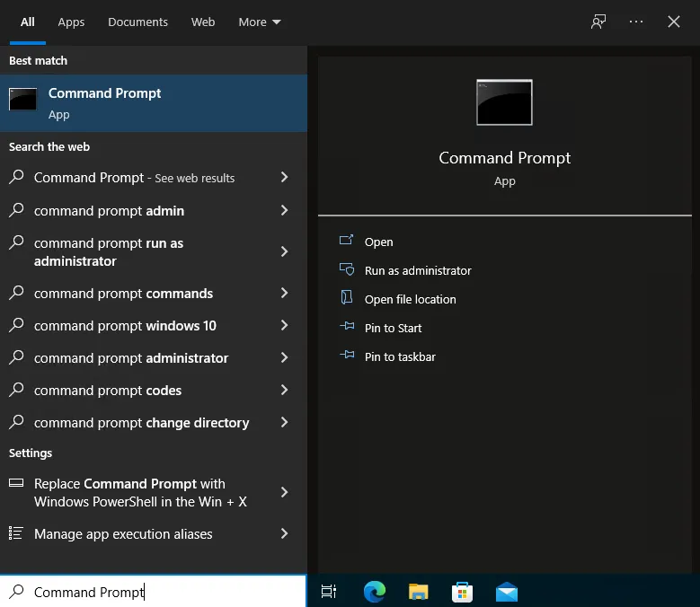700x607 pixels.
Task: Select 'command prompt run as administrator' suggestion
Action: [x=154, y=251]
